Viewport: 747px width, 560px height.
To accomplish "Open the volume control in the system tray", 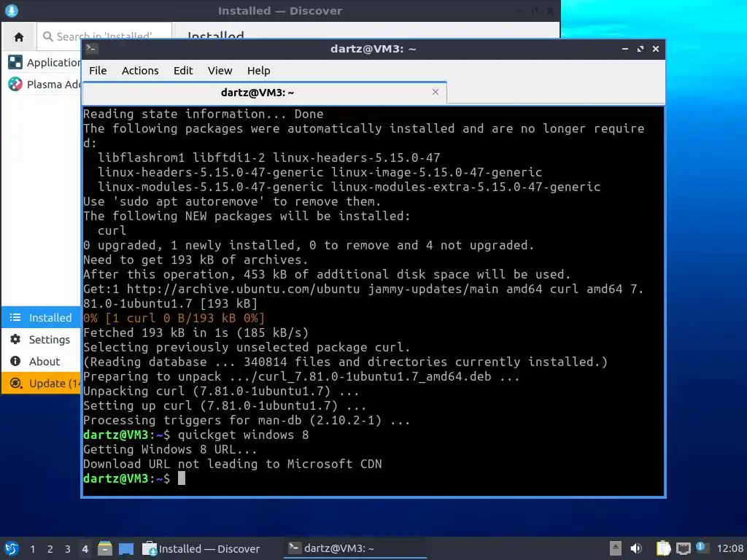I will point(635,548).
